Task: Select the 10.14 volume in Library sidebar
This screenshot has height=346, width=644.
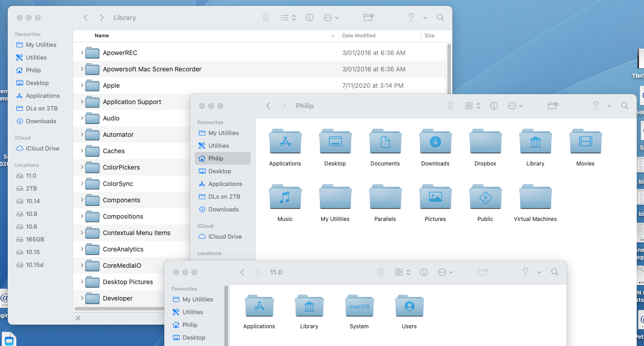Action: (33, 201)
